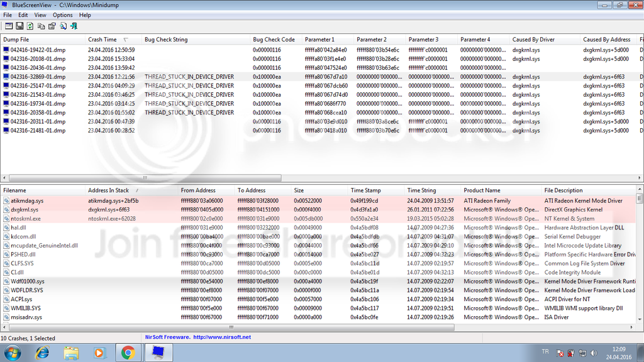Select the Wdf01000.sys driver row
The image size is (644, 362).
point(318,282)
